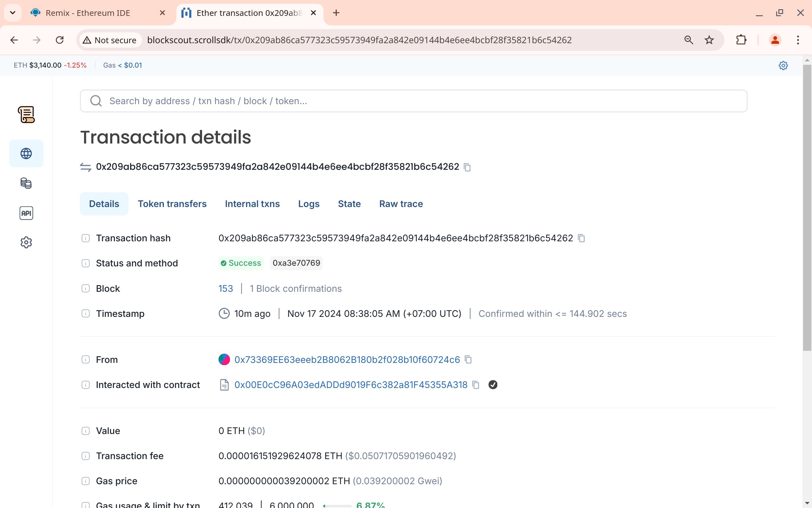Viewport: 812px width, 508px height.
Task: Copy the Transaction hash row value
Action: coord(581,238)
